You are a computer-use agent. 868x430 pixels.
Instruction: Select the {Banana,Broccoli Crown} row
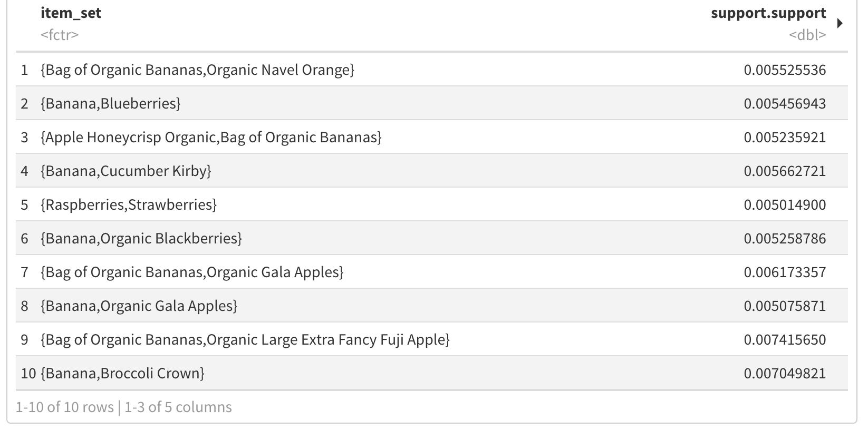[432, 373]
